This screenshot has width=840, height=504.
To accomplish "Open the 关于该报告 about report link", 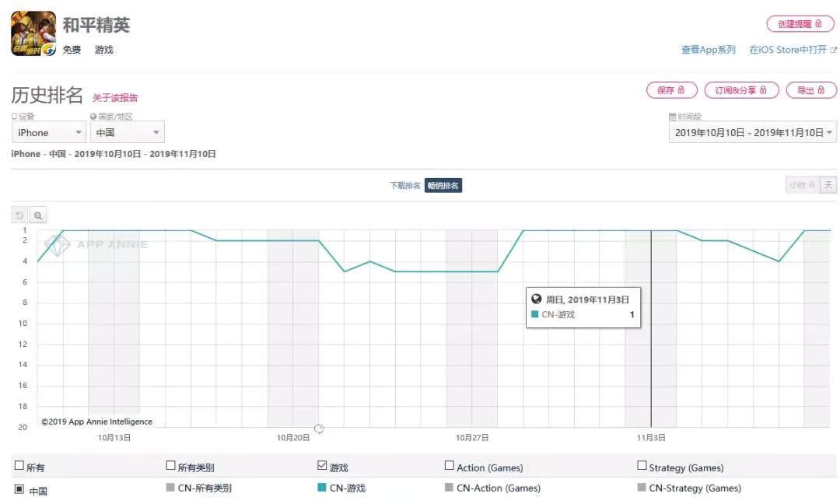I will [115, 97].
